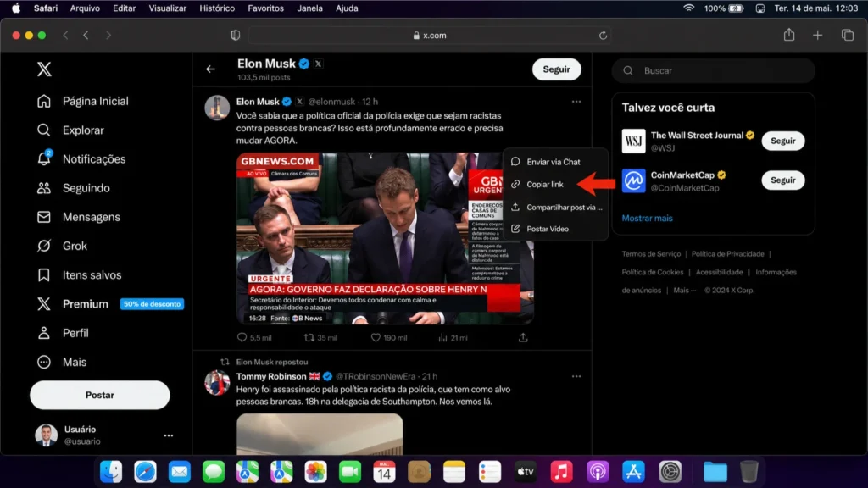The height and width of the screenshot is (488, 868).
Task: Choose Enviar via Chat in share menu
Action: tap(555, 162)
